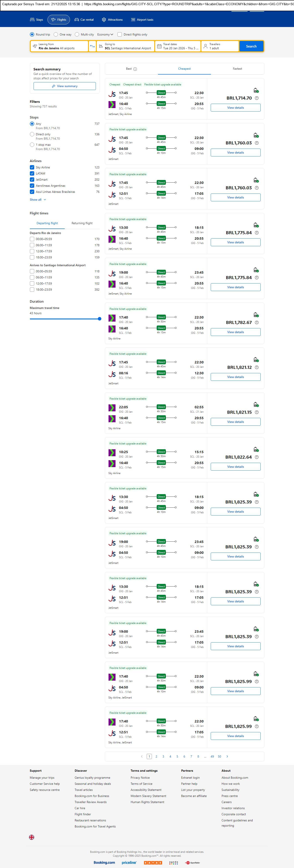Open the Travellers 1 adult selector
The width and height of the screenshot is (294, 868).
(220, 46)
